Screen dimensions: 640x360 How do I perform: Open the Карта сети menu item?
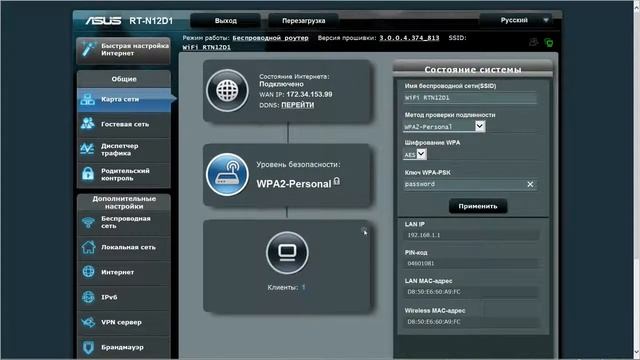124,100
